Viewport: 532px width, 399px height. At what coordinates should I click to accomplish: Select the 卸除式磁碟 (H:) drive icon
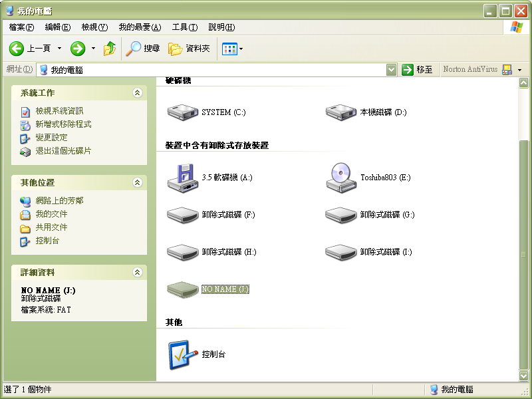[x=182, y=253]
